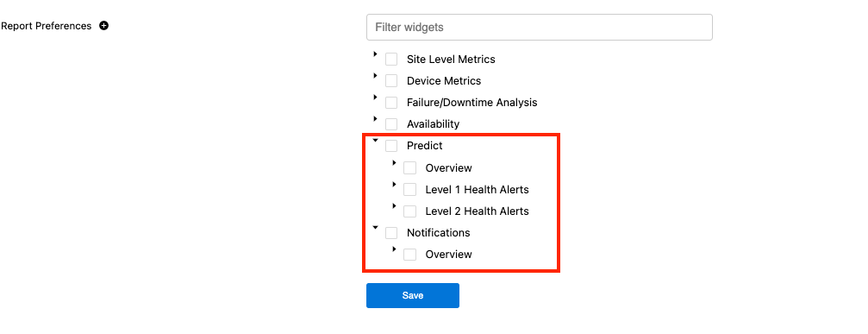This screenshot has width=868, height=334.
Task: Expand the Device Metrics tree arrow
Action: pos(375,75)
